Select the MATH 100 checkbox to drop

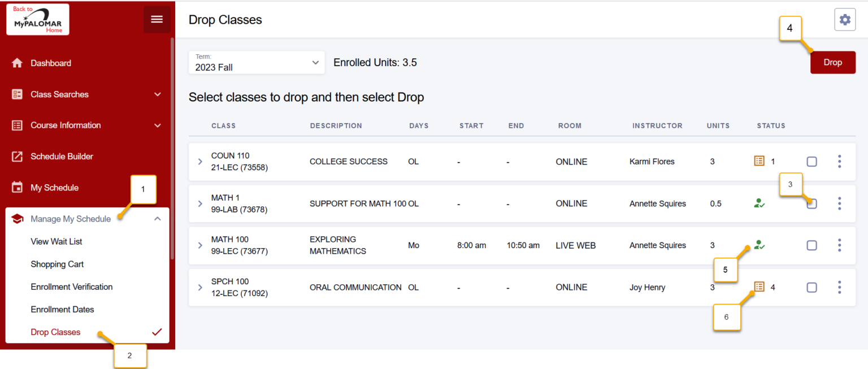tap(811, 245)
